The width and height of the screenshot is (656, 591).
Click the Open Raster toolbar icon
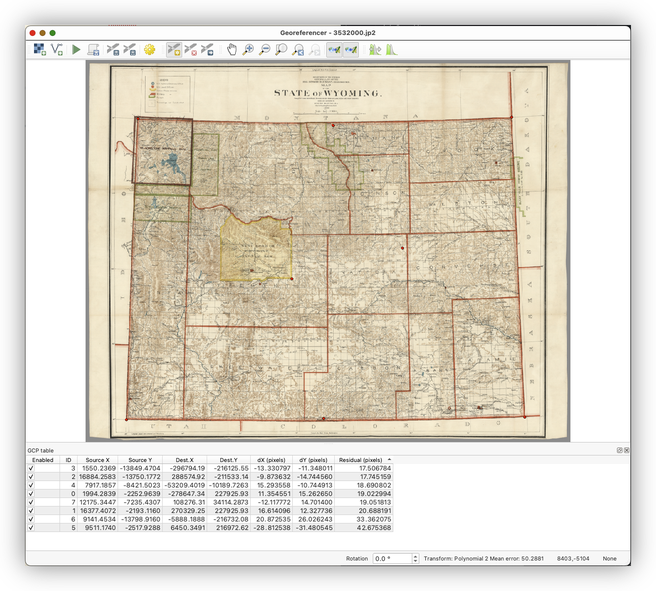pyautogui.click(x=38, y=49)
